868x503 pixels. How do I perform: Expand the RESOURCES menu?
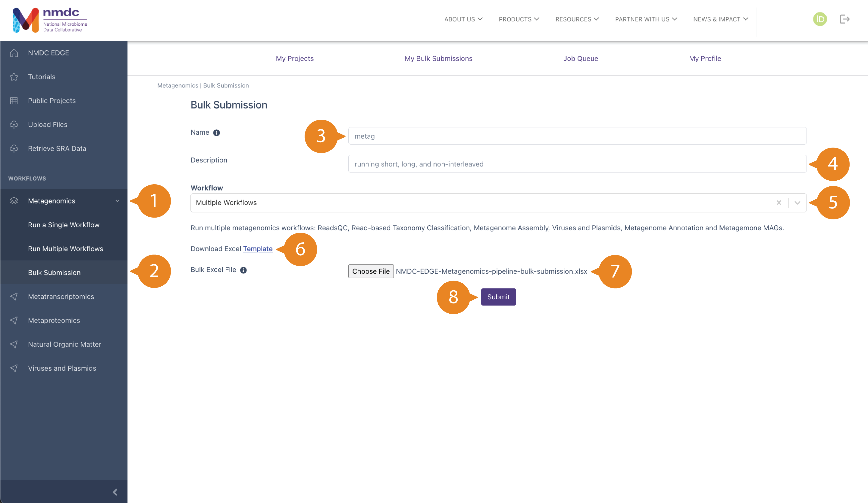[577, 19]
